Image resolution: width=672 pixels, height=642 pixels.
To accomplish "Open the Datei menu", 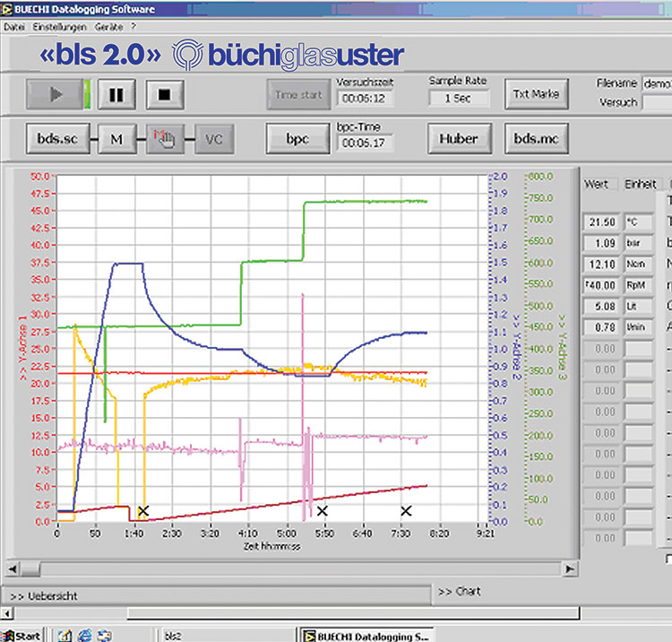I will 14,27.
